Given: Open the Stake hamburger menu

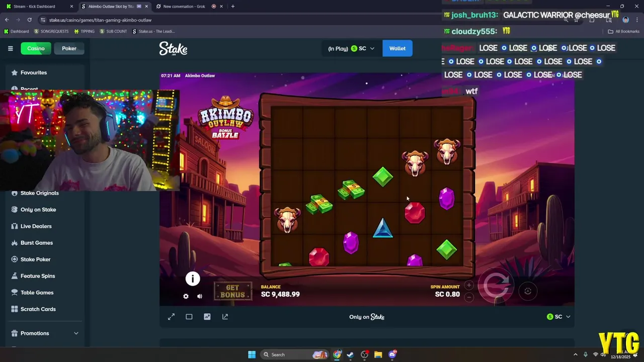Looking at the screenshot, I should [10, 48].
